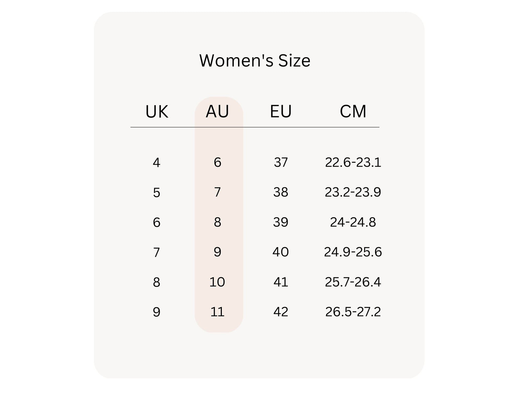
Task: Click the Women's Size title
Action: point(255,61)
